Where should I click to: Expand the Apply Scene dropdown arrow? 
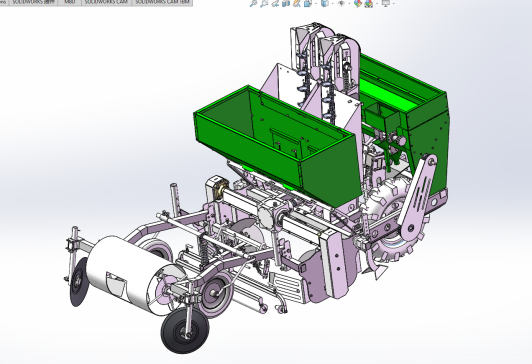(377, 3)
